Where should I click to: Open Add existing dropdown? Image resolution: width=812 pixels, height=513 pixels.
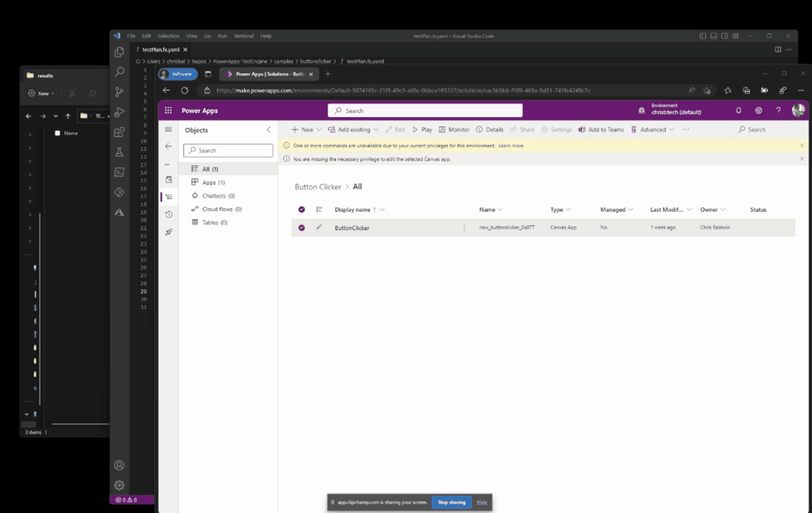coord(353,130)
